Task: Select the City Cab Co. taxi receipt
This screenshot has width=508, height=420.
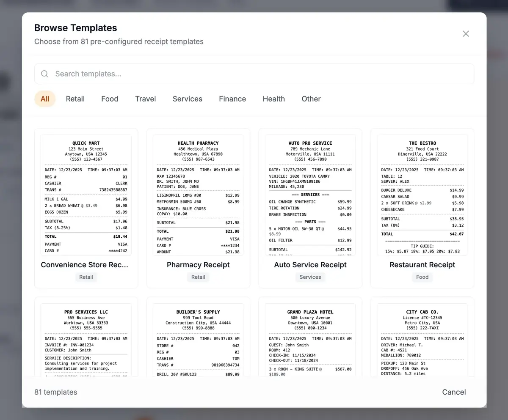Action: (422, 338)
